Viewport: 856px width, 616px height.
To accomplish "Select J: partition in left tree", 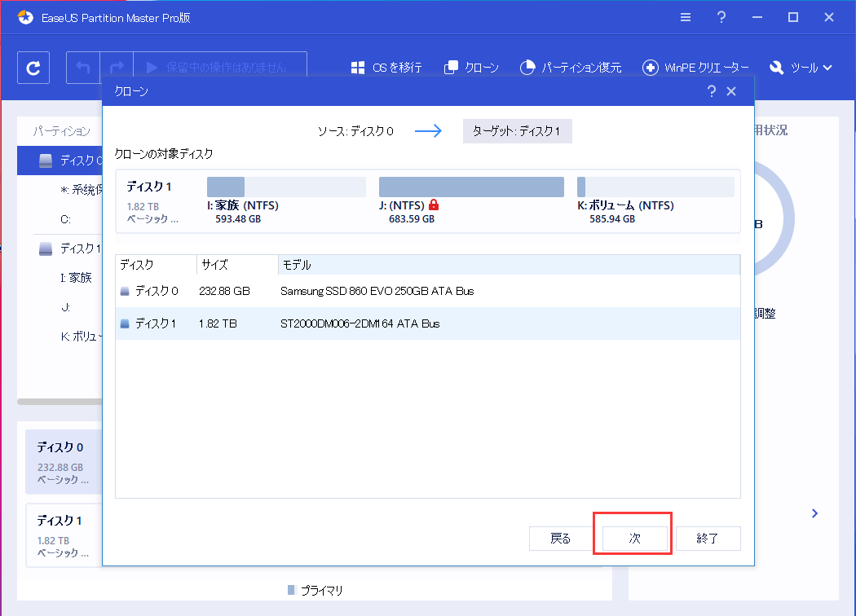I will tap(65, 308).
